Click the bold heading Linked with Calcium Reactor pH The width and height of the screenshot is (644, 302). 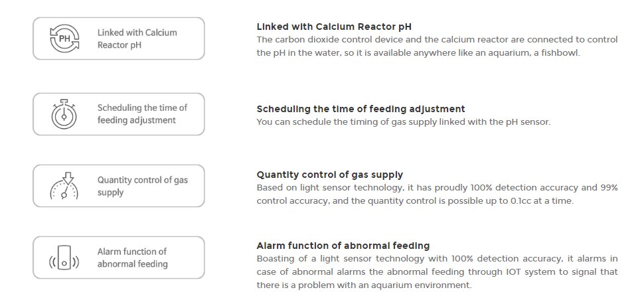(x=334, y=27)
